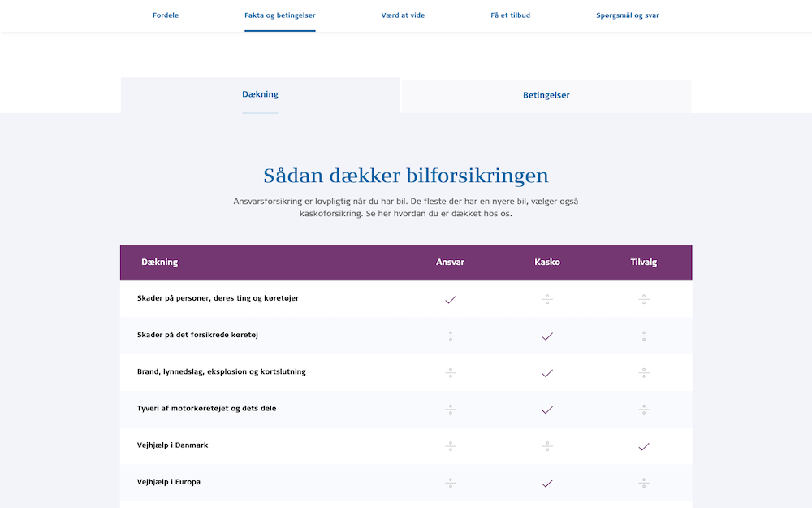Click the heading Sådan dækker bilforsikringen
812x508 pixels.
(x=406, y=176)
